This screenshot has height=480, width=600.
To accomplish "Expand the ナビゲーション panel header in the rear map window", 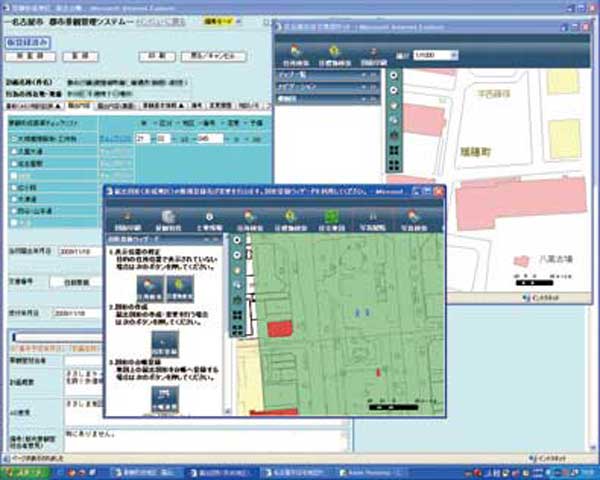I will pos(328,87).
